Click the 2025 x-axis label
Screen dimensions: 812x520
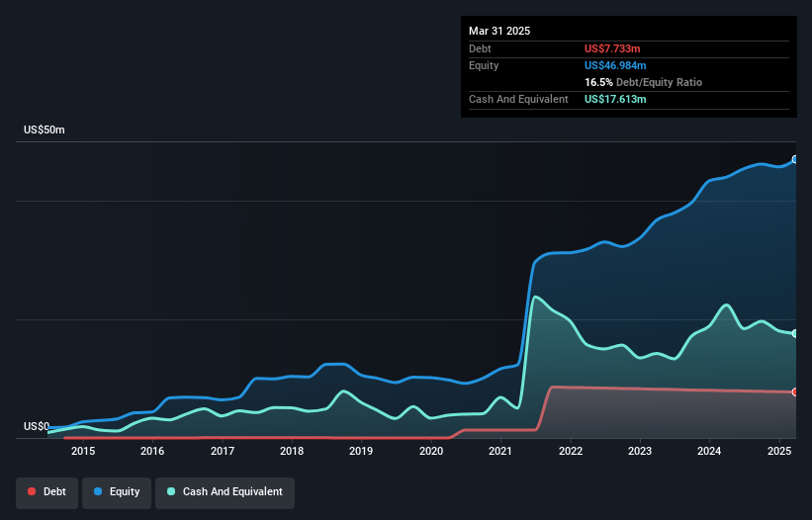pos(778,451)
